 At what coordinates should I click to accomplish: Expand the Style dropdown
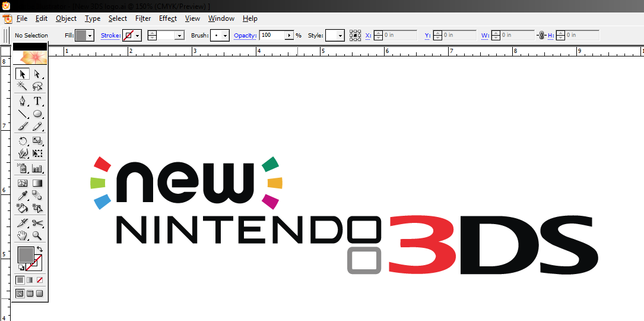coord(341,36)
